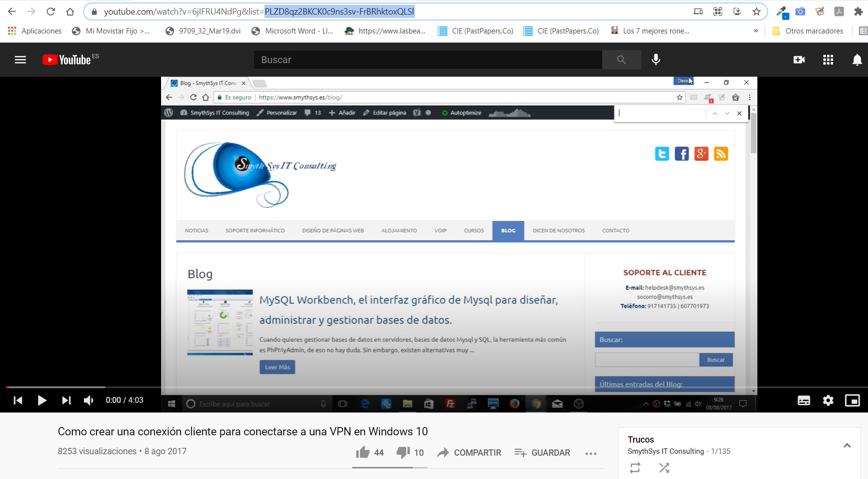This screenshot has height=479, width=868.
Task: Click the MySQL Workbench post title in video
Action: tap(409, 310)
